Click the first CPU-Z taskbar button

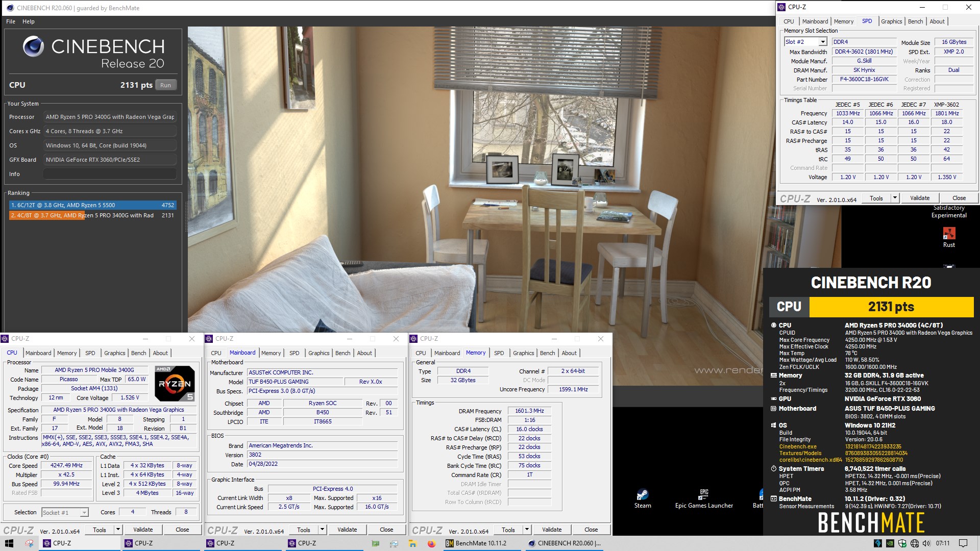(80, 543)
